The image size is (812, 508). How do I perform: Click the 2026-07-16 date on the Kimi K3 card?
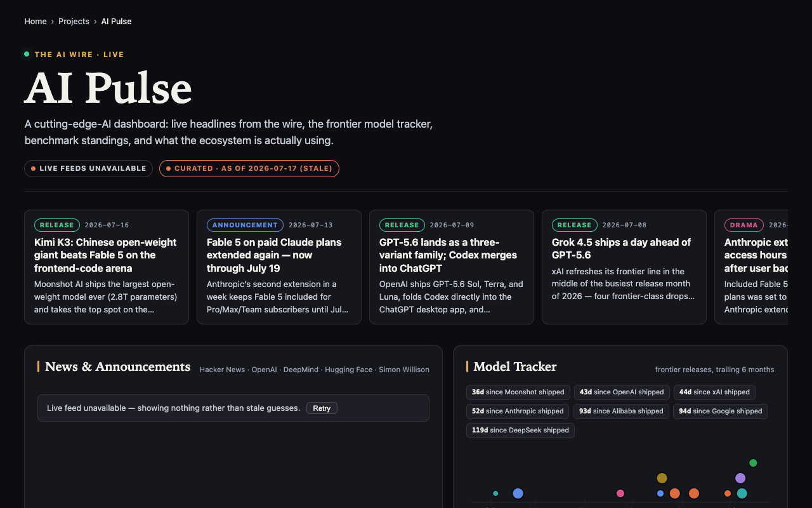coord(107,225)
